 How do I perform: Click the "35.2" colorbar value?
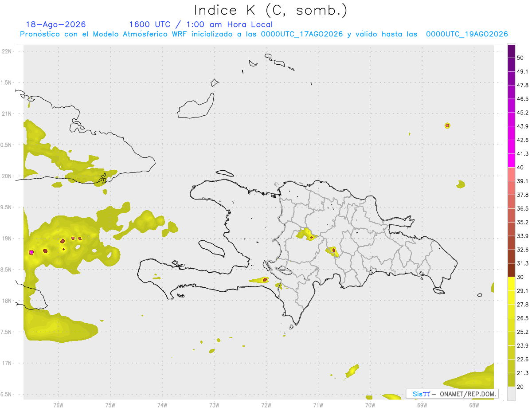point(523,222)
